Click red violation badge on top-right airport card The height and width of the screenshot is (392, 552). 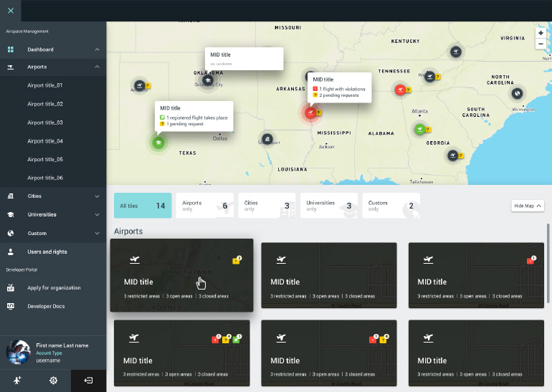tap(531, 260)
